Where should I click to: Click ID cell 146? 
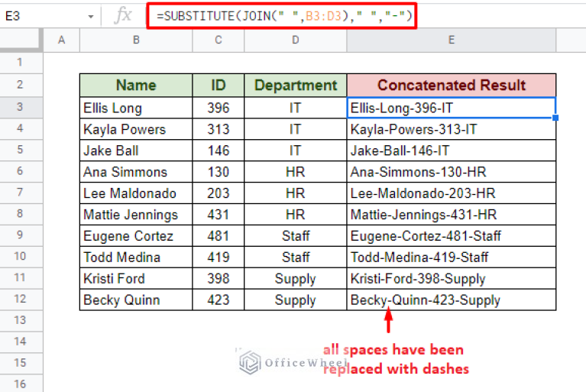219,151
